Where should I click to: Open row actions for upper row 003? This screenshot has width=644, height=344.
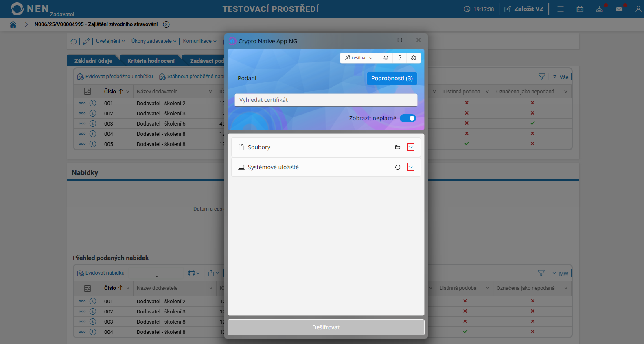pyautogui.click(x=82, y=123)
